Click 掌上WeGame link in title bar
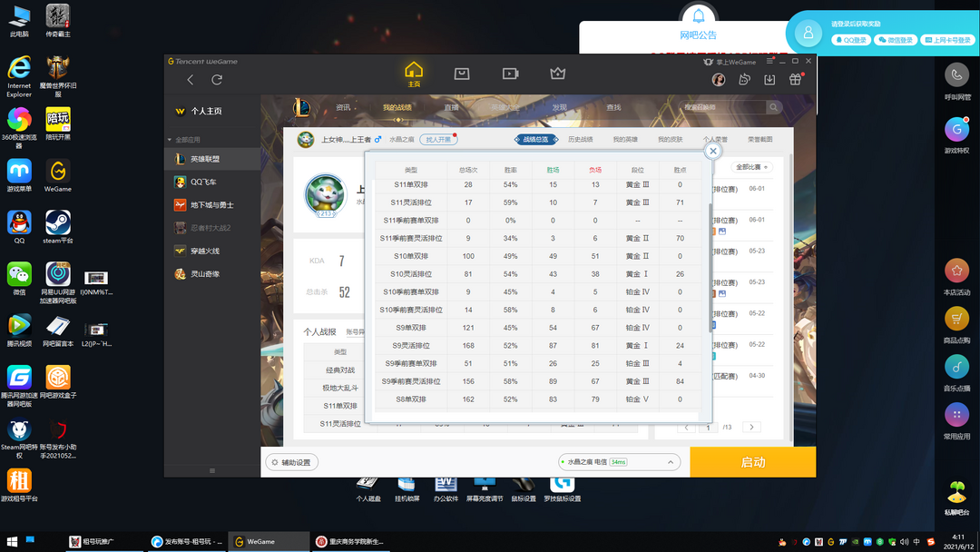980x552 pixels. tap(730, 62)
